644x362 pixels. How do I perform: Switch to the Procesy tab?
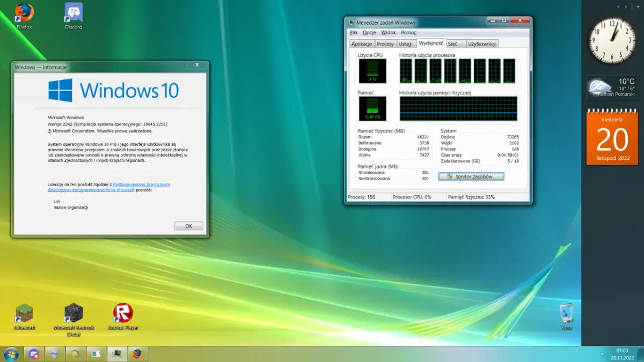coord(386,43)
